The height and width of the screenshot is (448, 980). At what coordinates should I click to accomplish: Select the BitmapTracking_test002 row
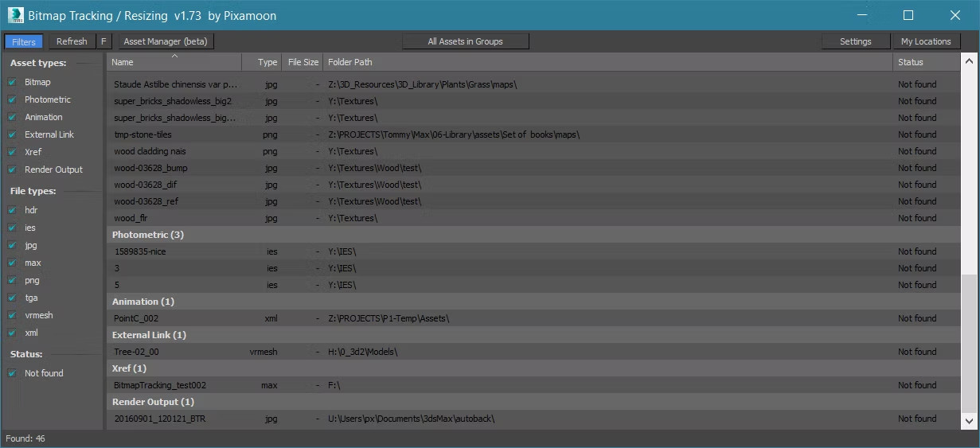533,385
